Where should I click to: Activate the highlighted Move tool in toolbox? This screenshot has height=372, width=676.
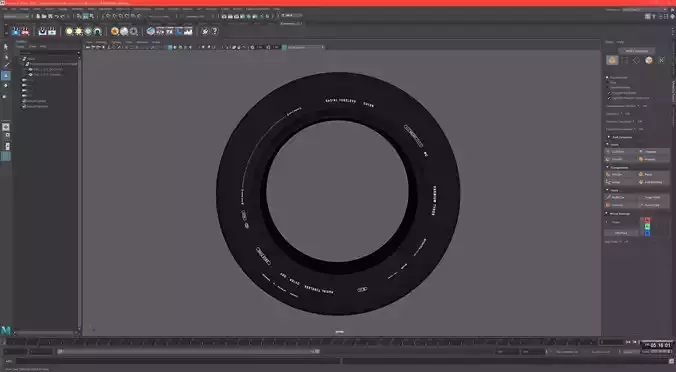6,76
